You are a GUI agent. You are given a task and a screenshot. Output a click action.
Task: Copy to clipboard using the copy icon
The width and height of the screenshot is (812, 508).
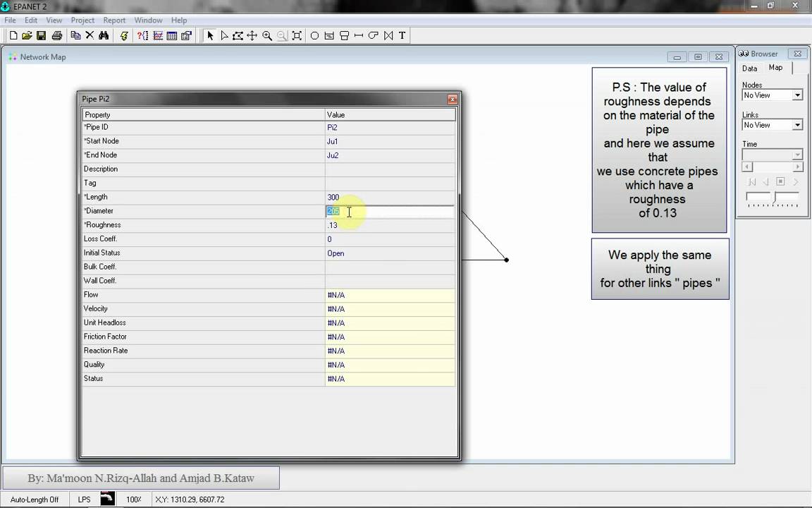coord(75,36)
